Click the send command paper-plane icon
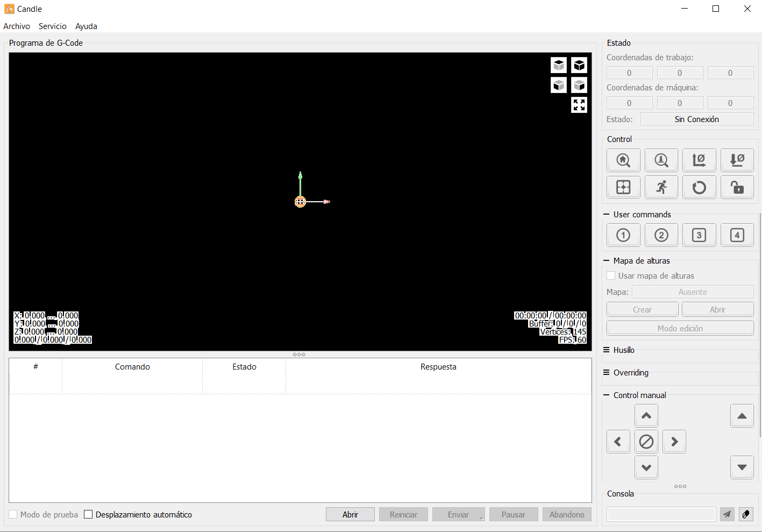This screenshot has height=532, width=762. click(x=727, y=514)
